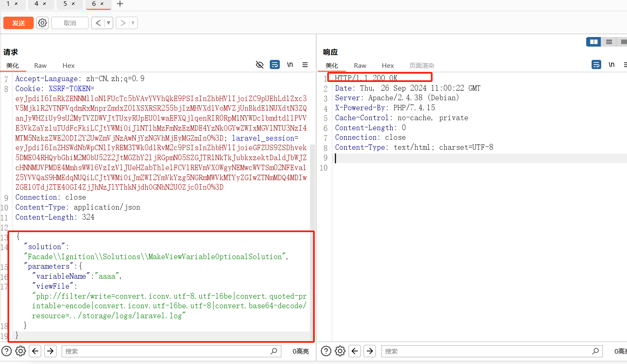Switch to Repeater tab 5

65,4
